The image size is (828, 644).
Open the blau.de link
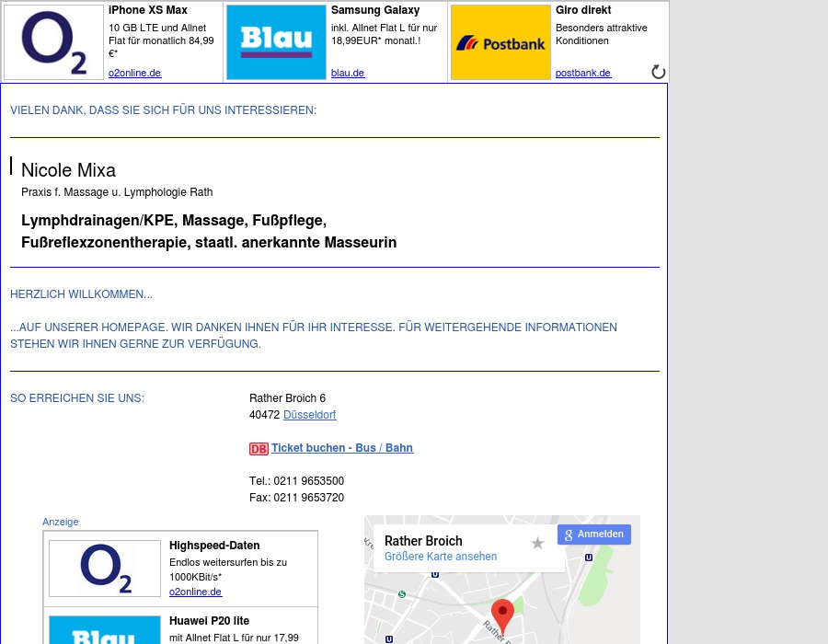[348, 74]
